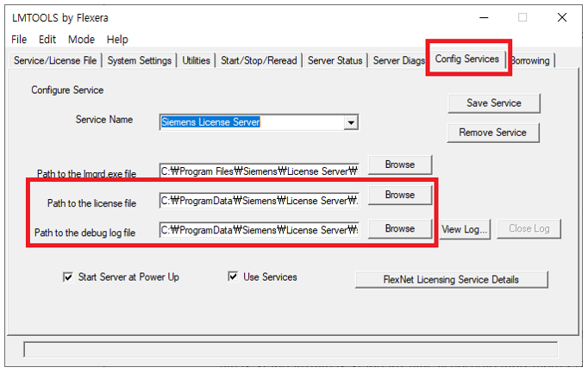The width and height of the screenshot is (588, 373).
Task: Browse for the license file
Action: (400, 195)
